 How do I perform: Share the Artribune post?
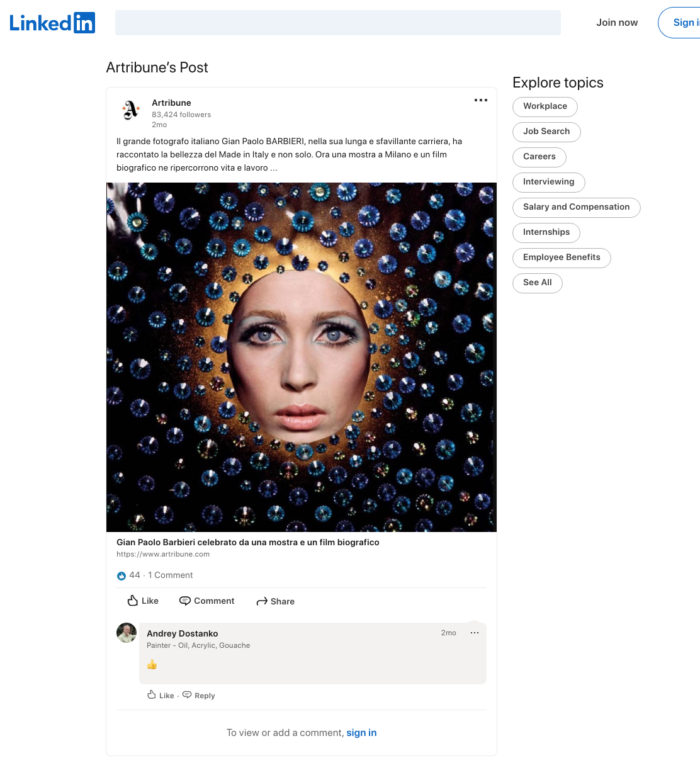pos(276,601)
